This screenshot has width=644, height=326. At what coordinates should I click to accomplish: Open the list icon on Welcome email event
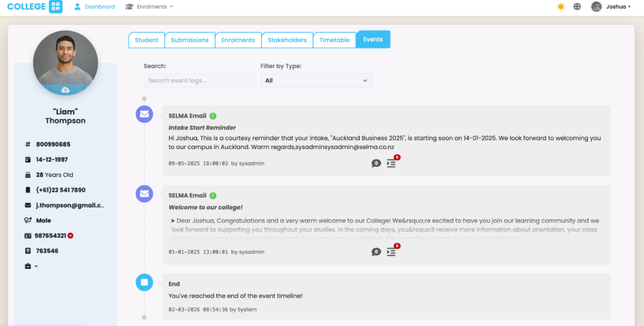391,252
